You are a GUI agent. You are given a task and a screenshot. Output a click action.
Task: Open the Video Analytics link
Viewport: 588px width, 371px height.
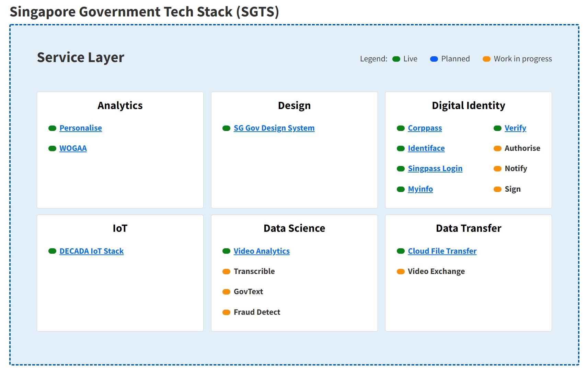(262, 251)
